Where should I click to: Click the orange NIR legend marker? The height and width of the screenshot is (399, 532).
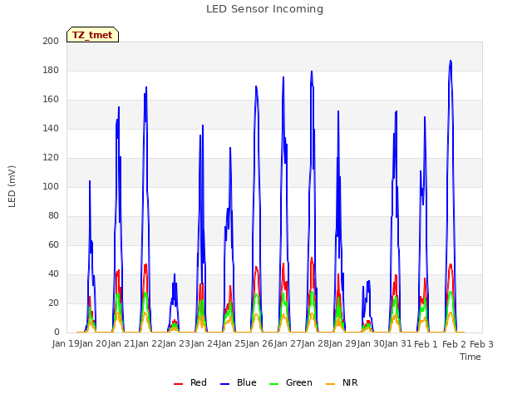tap(330, 384)
